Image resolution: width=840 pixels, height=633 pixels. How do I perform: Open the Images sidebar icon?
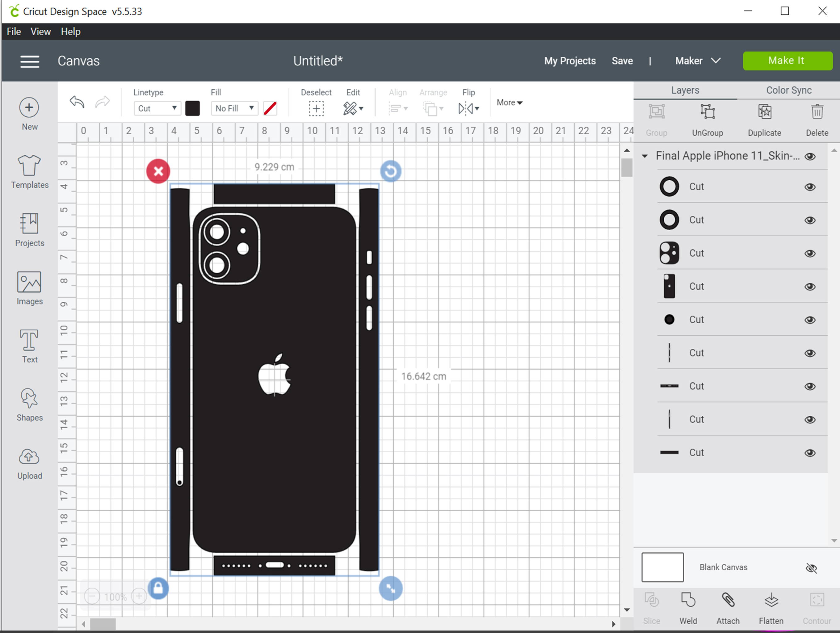[29, 282]
